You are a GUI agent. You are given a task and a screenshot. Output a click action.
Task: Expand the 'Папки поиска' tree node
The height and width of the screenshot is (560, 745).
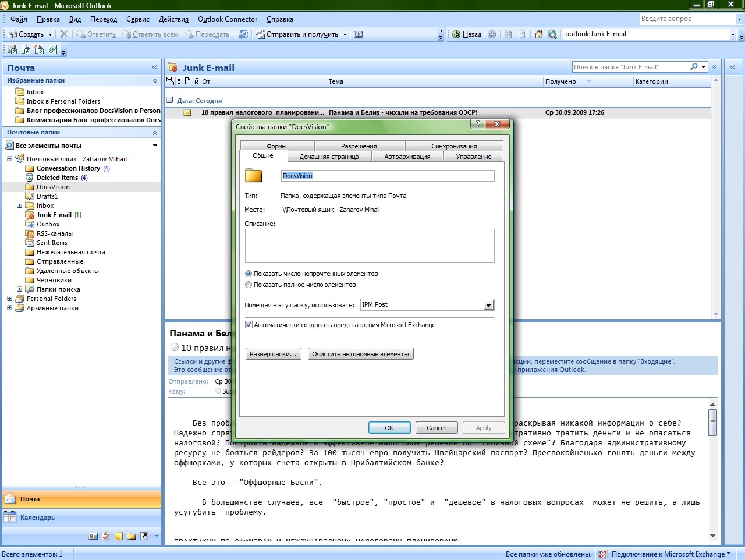tap(19, 289)
